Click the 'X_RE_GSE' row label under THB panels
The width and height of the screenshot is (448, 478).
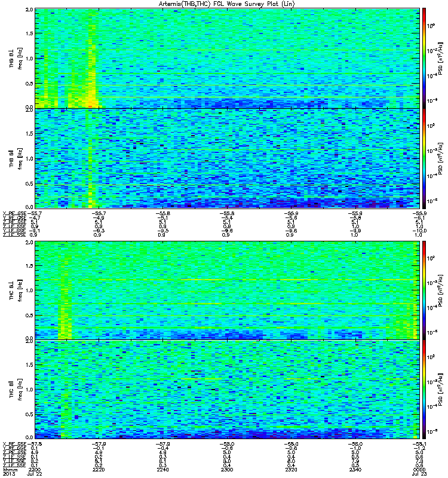click(14, 213)
